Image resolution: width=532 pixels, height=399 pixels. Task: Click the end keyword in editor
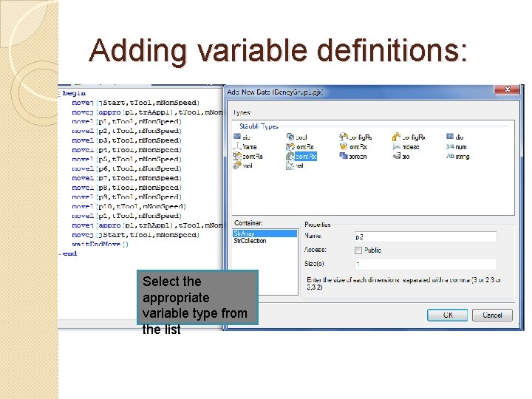click(x=70, y=253)
